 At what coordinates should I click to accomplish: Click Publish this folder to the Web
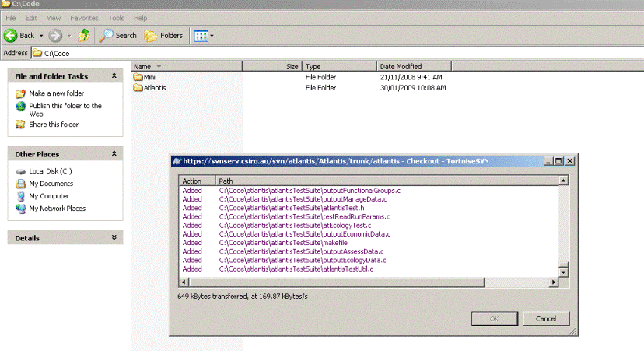click(65, 106)
